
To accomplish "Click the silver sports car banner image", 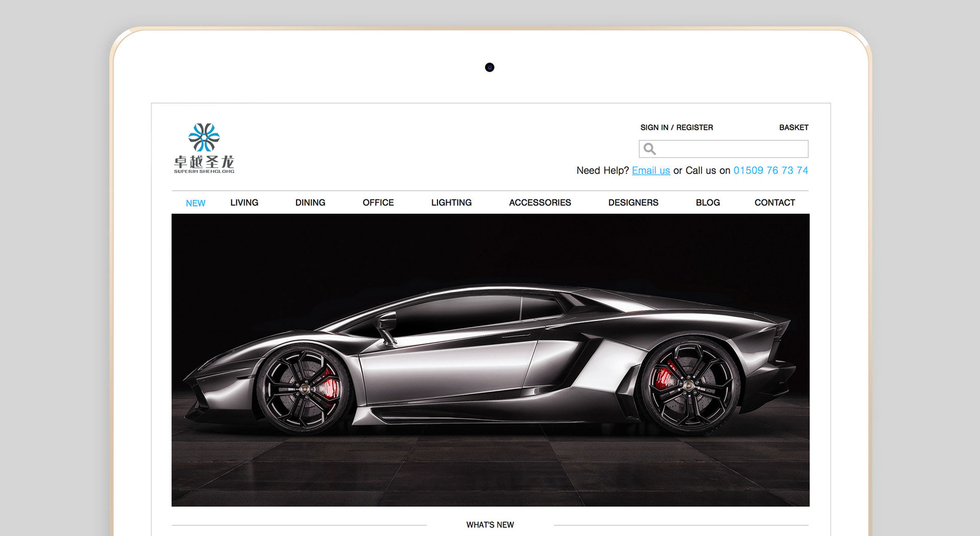I will click(490, 360).
